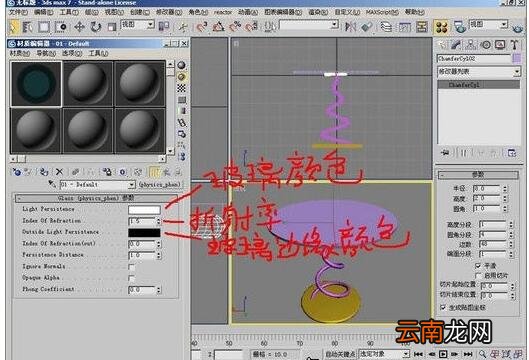Click Reset Map/Material X icon
This screenshot has height=360, width=529.
[x=59, y=172]
